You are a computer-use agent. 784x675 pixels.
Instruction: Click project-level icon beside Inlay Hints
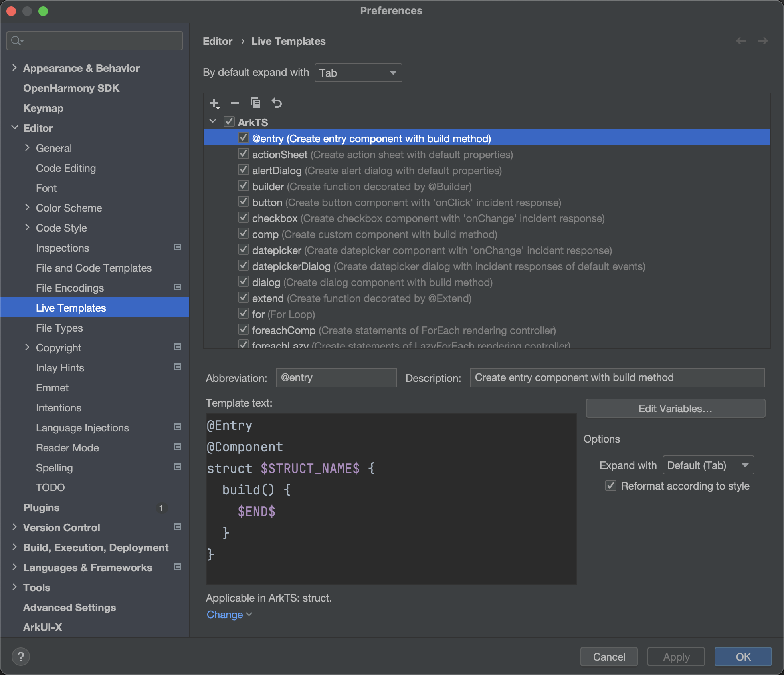coord(178,367)
